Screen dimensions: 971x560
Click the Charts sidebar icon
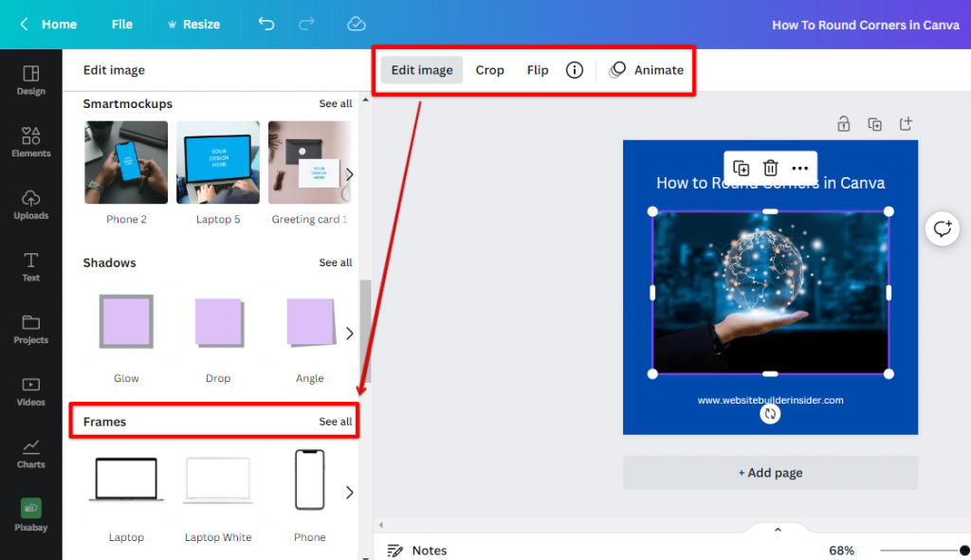coord(30,455)
